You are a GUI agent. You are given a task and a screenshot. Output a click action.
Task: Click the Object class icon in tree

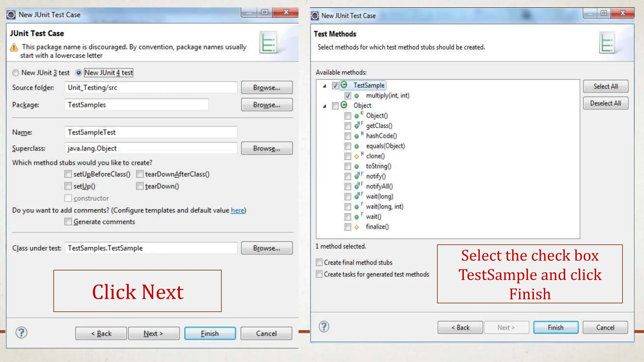click(344, 105)
